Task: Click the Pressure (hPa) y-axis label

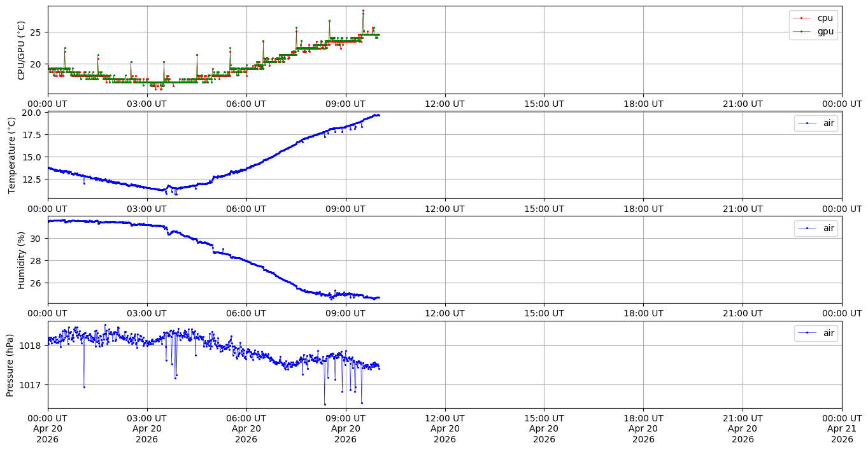Action: click(10, 365)
